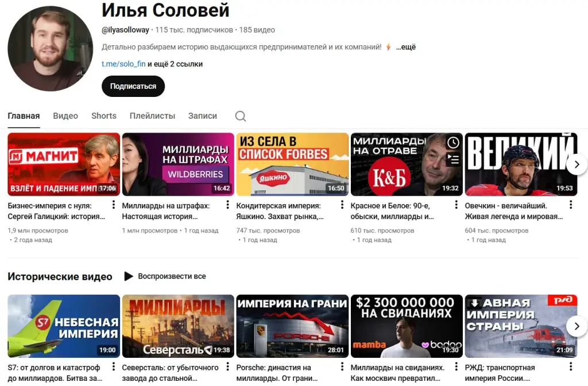Screen dimensions: 588x386
Task: Open title Овечкин - величайший
Action: click(514, 211)
